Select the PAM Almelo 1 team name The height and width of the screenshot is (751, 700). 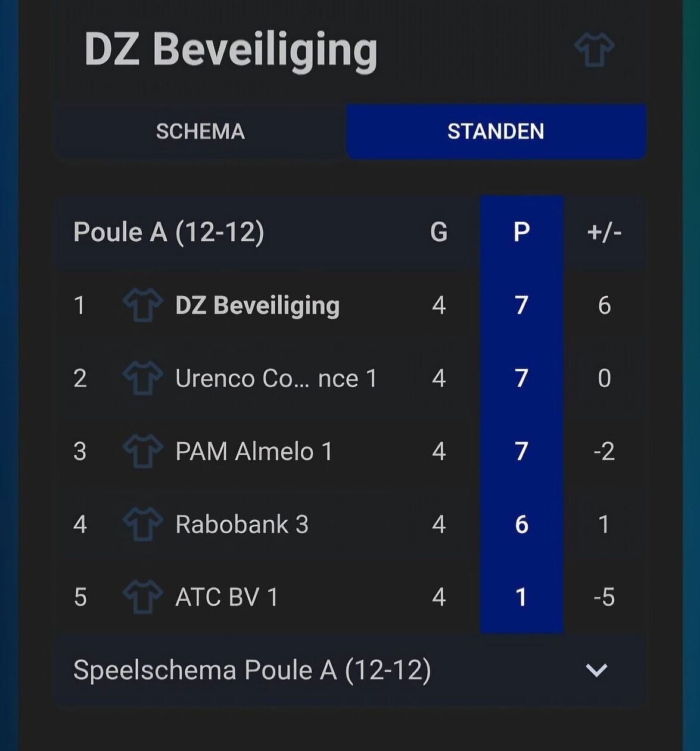[254, 451]
